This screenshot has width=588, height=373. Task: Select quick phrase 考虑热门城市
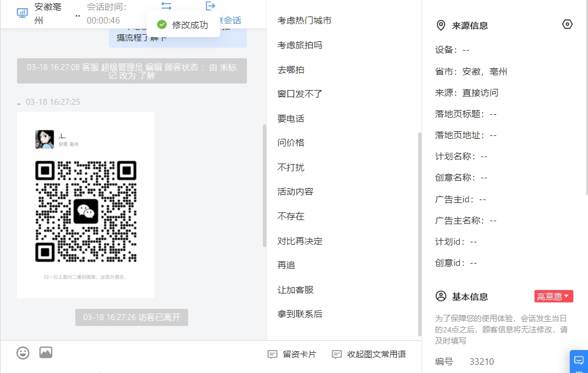304,21
